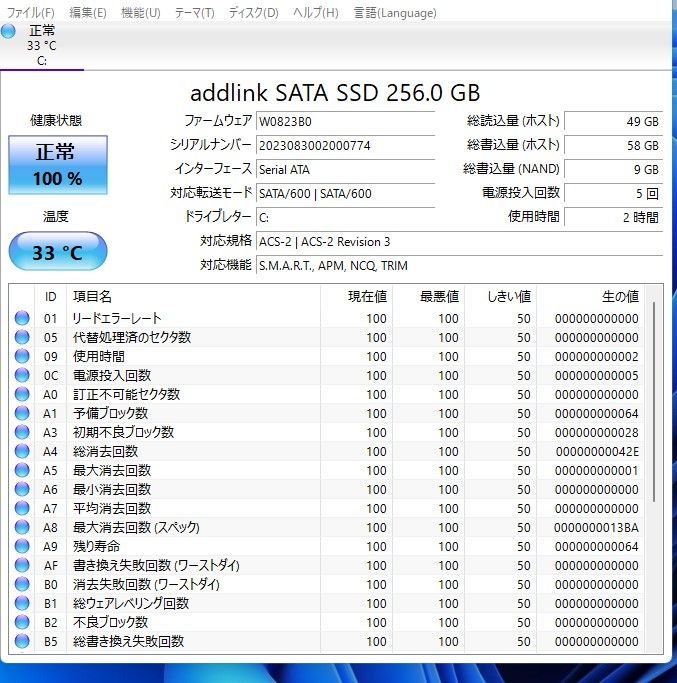
Task: Click the 項目名 column header
Action: click(x=193, y=297)
